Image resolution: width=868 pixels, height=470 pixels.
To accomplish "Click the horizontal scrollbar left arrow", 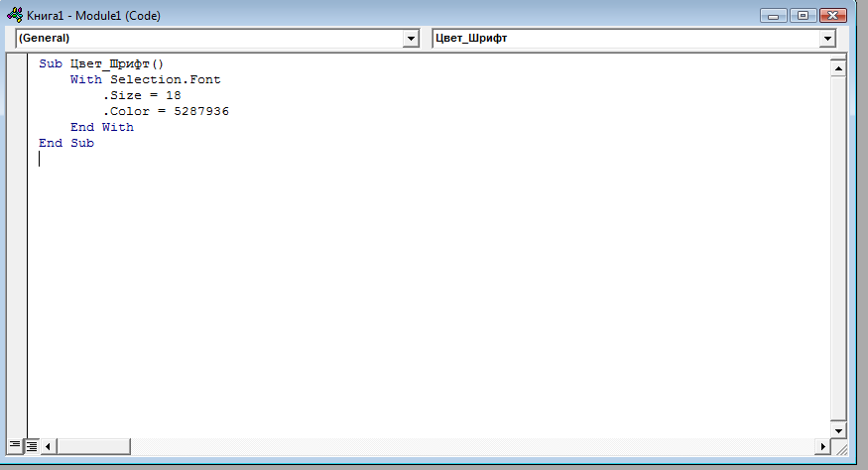I will [x=49, y=446].
